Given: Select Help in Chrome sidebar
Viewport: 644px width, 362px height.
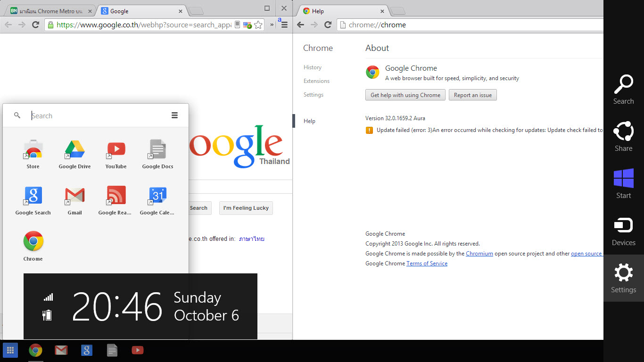Looking at the screenshot, I should (x=309, y=121).
